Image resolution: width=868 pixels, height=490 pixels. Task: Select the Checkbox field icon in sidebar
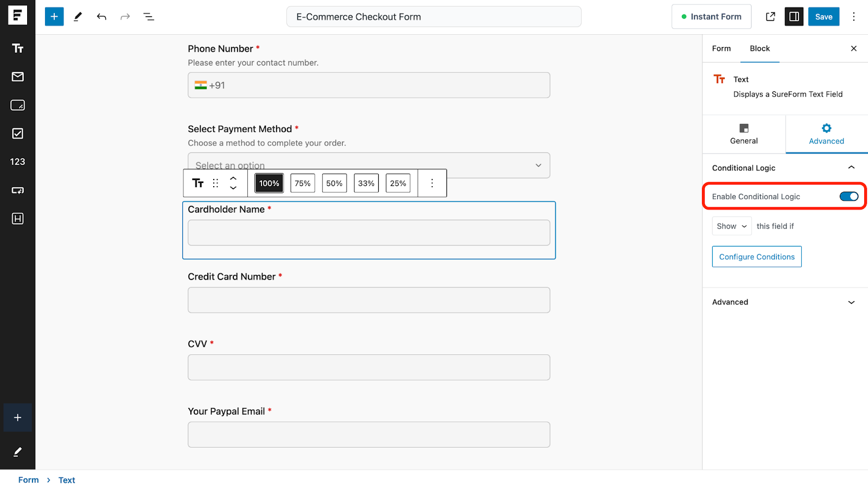pos(18,133)
